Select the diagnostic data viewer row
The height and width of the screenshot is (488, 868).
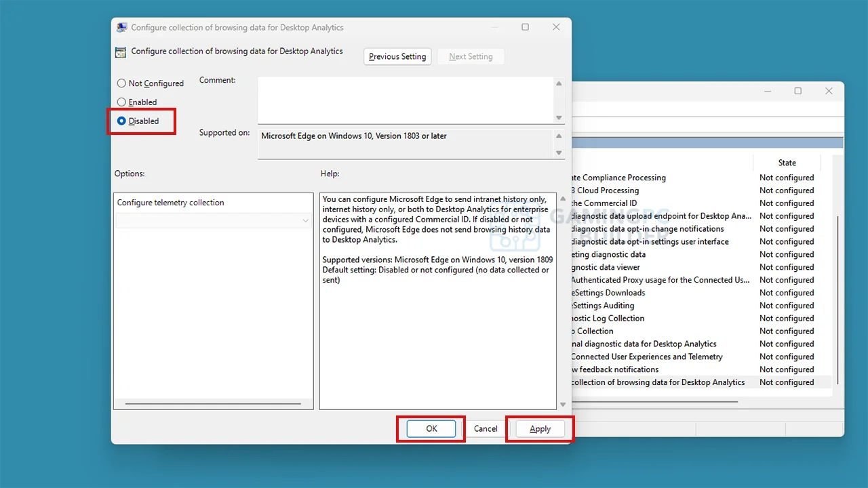pyautogui.click(x=702, y=268)
